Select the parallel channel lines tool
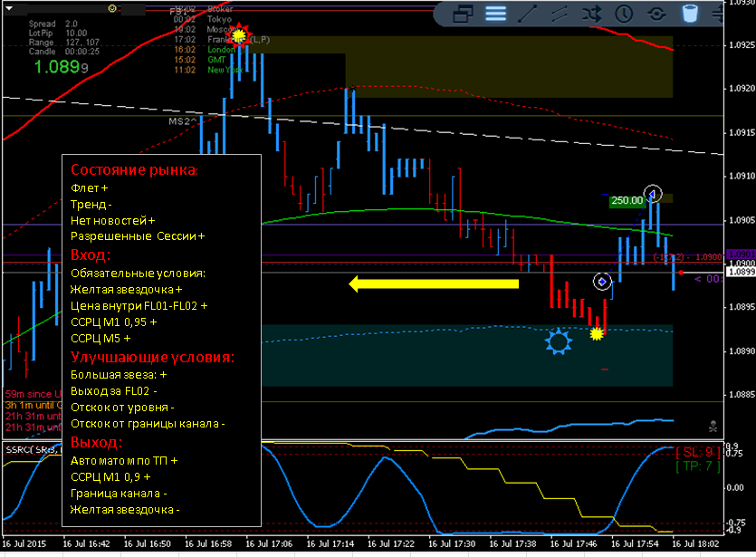The height and width of the screenshot is (557, 756). click(560, 14)
